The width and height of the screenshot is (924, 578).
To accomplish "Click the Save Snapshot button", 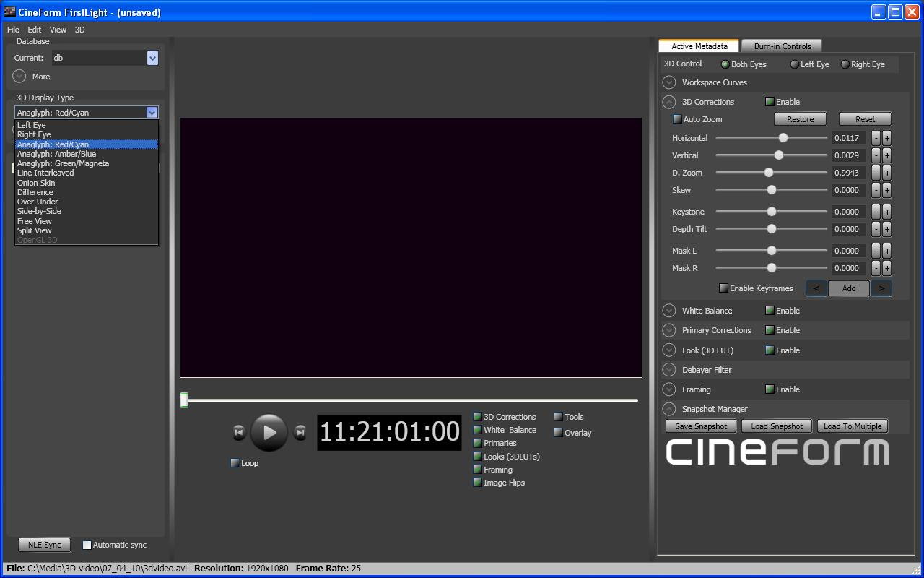I will pos(701,426).
